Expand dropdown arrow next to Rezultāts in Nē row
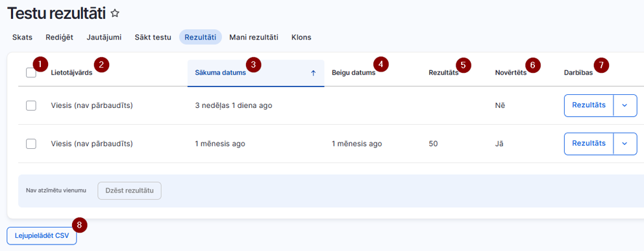This screenshot has height=251, width=644. tap(625, 105)
